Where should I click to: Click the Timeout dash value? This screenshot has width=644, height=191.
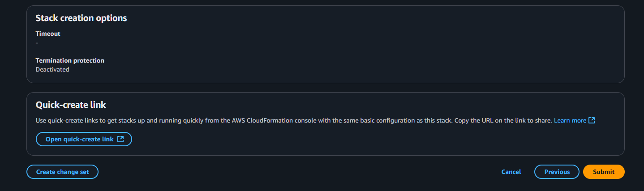(x=37, y=42)
